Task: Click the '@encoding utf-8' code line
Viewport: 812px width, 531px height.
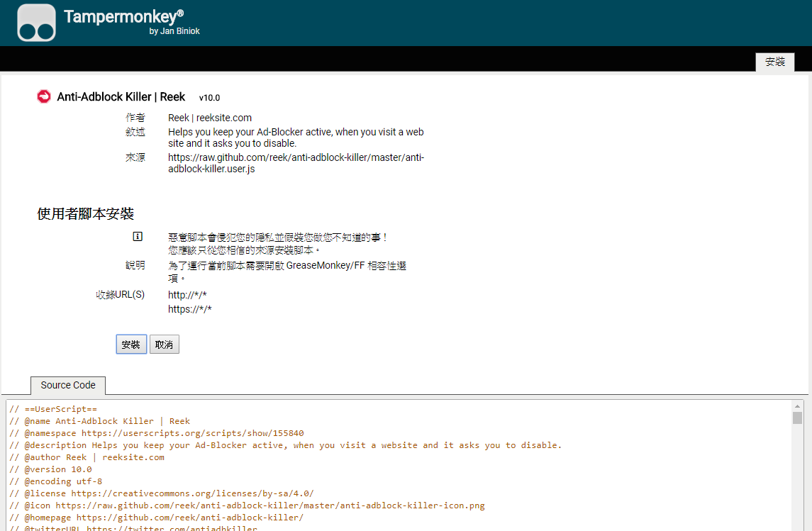Action: [x=55, y=481]
